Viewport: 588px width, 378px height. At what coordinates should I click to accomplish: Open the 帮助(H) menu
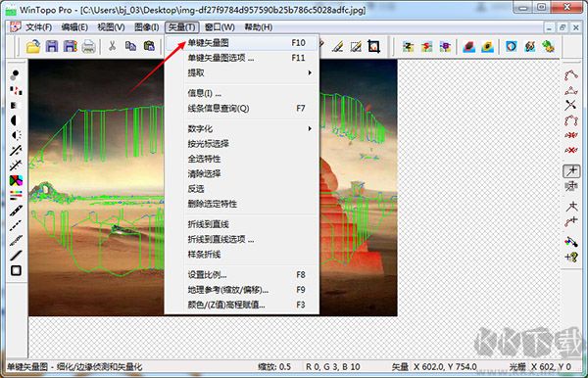(x=259, y=27)
